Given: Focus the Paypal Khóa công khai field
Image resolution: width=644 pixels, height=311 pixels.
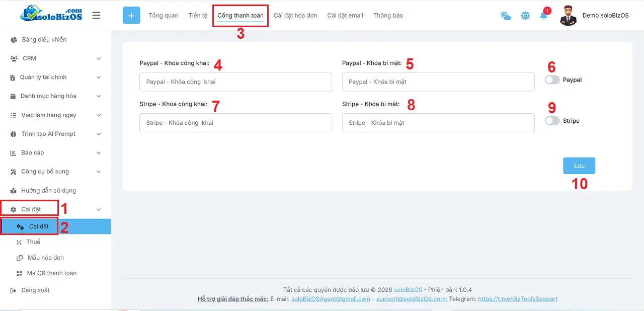Looking at the screenshot, I should pyautogui.click(x=235, y=82).
